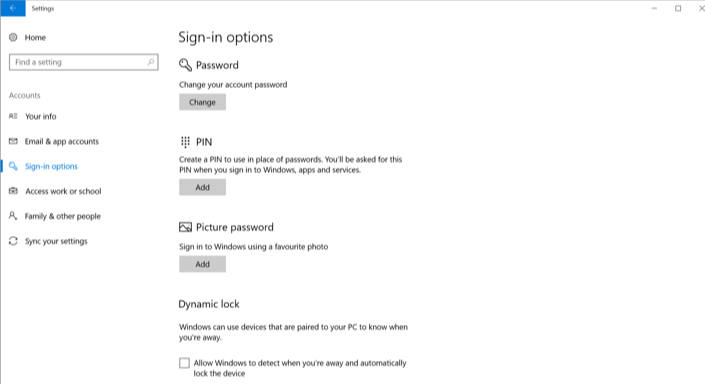Click the Home gear icon
The height and width of the screenshot is (384, 705).
click(x=13, y=37)
